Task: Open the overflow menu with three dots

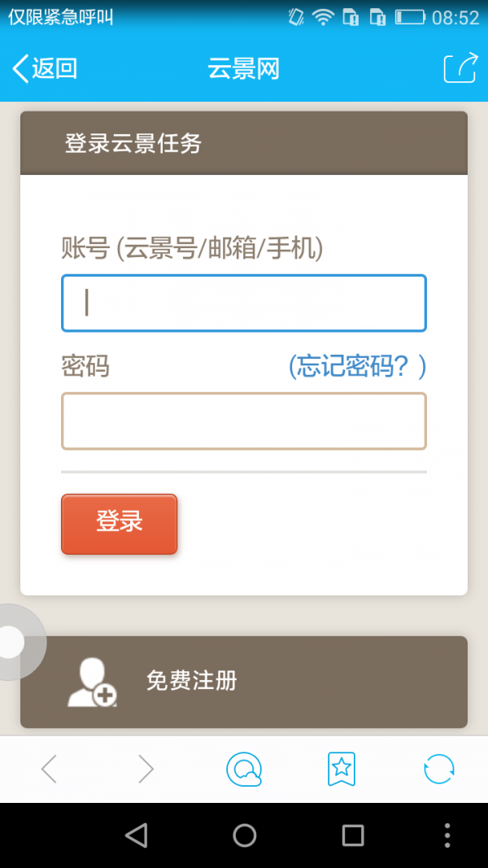Action: tap(447, 834)
